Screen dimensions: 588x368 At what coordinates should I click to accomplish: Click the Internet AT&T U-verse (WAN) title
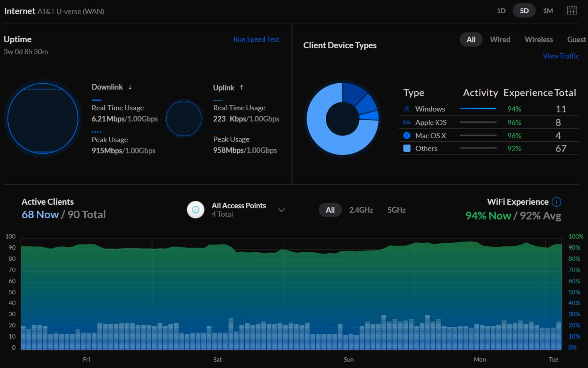click(54, 11)
